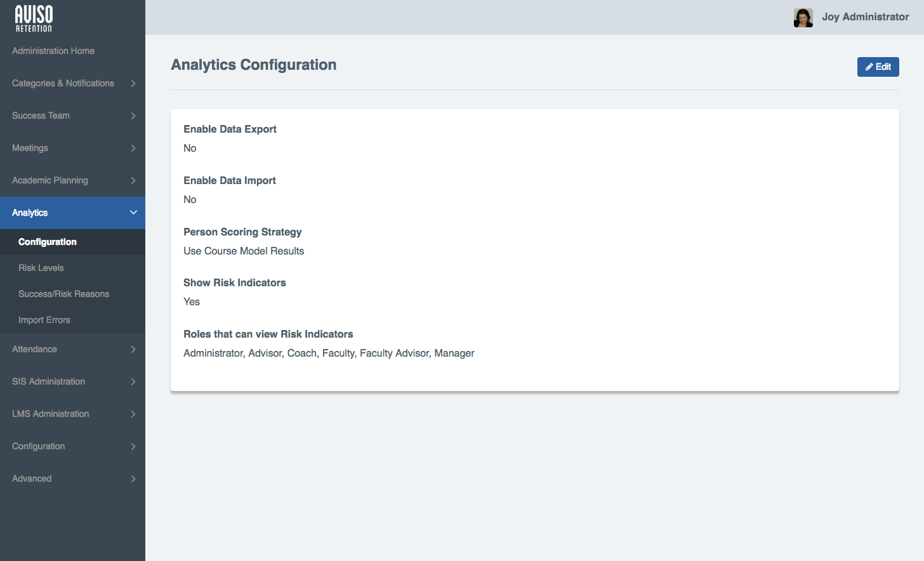Click the Use Course Model Results value

244,251
